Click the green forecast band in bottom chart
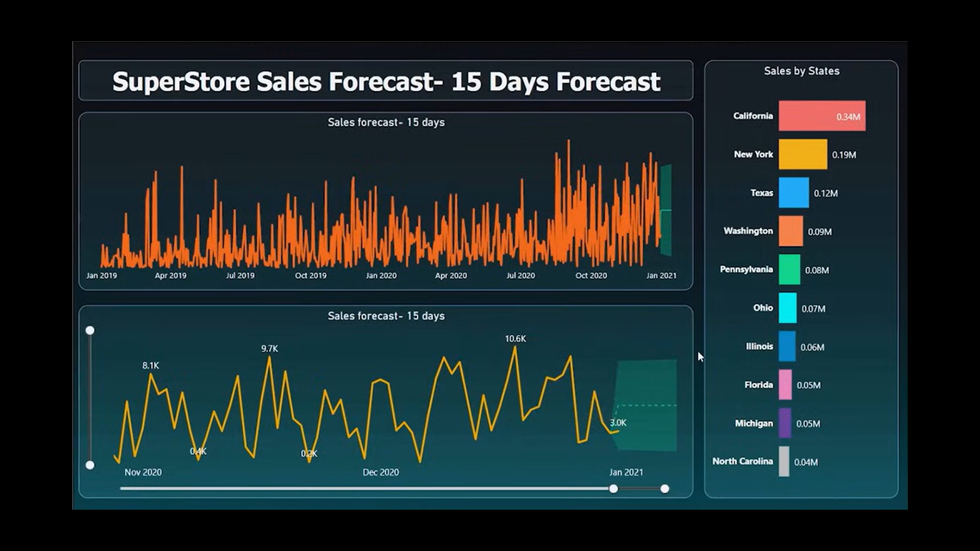Screen dimensions: 980x551 (x=646, y=406)
